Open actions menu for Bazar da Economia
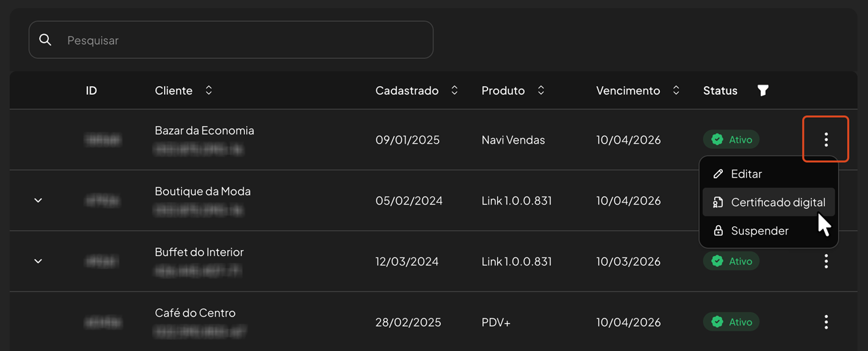868x351 pixels. 825,140
